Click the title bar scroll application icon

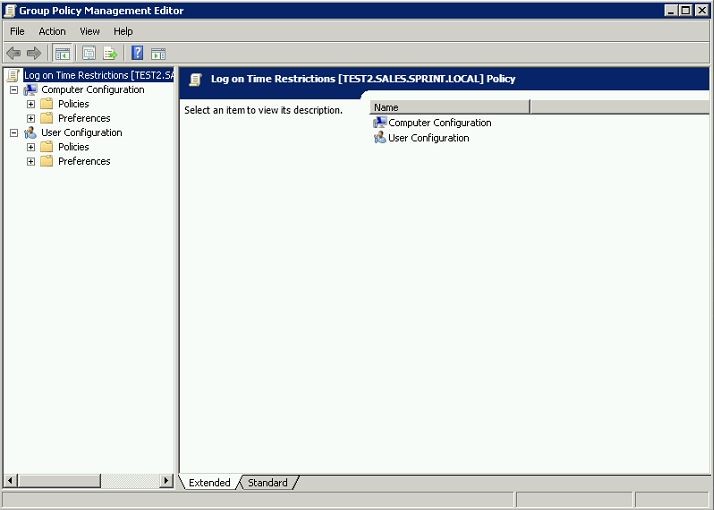pos(10,10)
